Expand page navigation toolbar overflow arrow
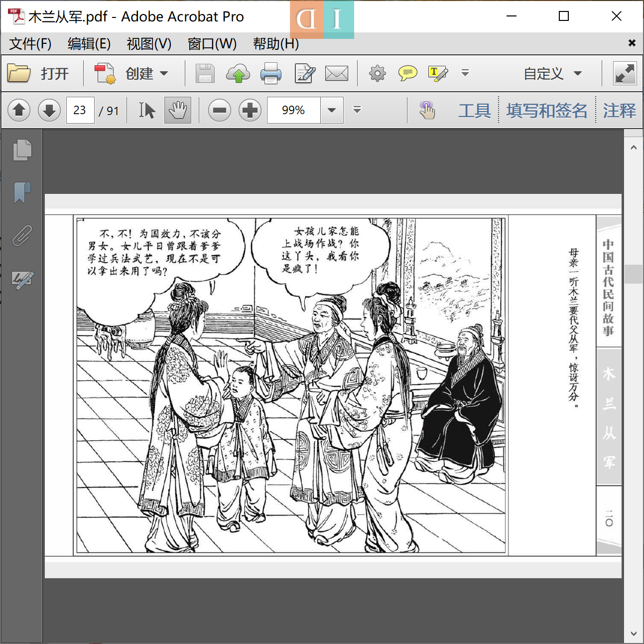Screen dimensions: 644x644 (x=357, y=110)
